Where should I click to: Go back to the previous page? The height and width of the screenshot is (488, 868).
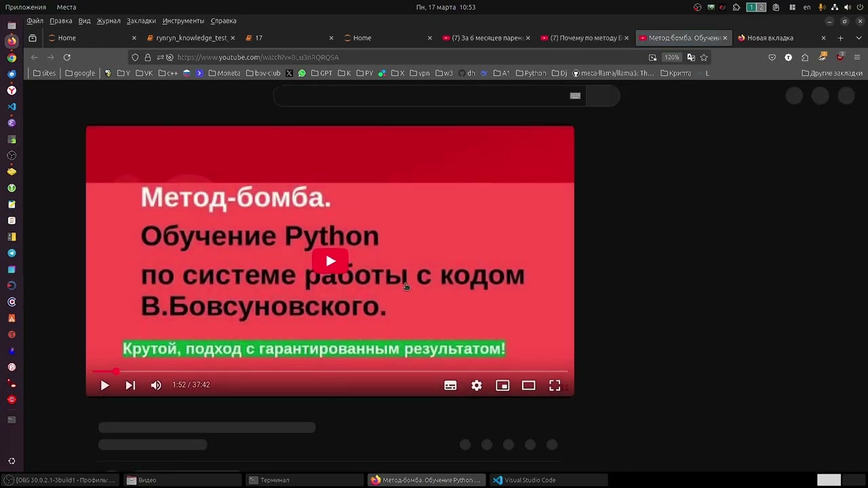point(34,57)
